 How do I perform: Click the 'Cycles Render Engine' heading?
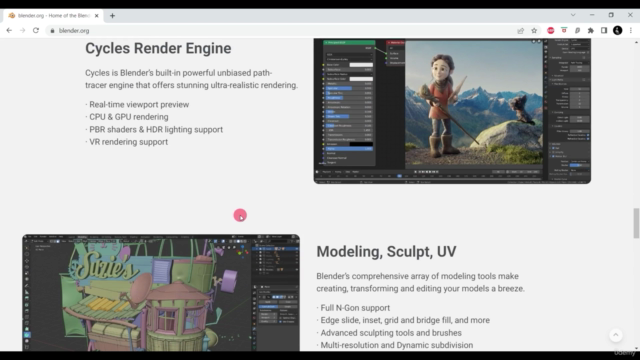[x=158, y=48]
